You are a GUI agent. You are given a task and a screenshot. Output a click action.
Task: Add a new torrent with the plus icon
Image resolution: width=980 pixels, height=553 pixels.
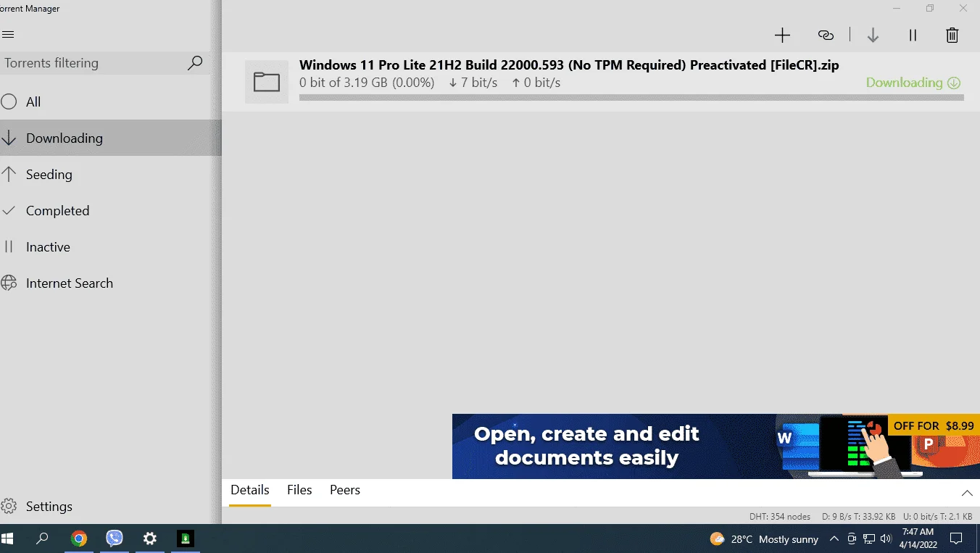[782, 35]
